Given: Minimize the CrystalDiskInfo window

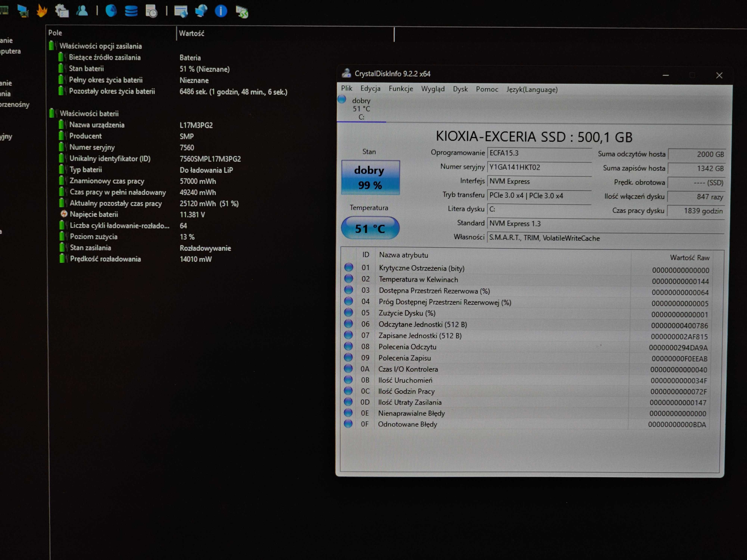Looking at the screenshot, I should (665, 75).
